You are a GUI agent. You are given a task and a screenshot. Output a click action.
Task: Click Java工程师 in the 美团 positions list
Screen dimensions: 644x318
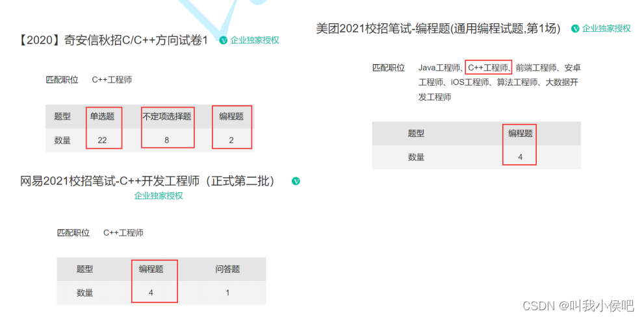(x=439, y=67)
